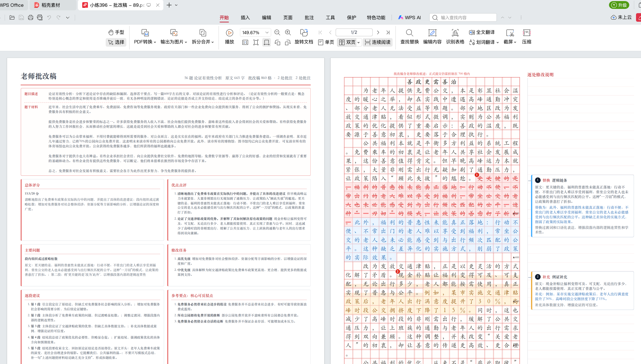641x364 pixels.
Task: Toggle 双页 two-page view
Action: click(x=347, y=42)
